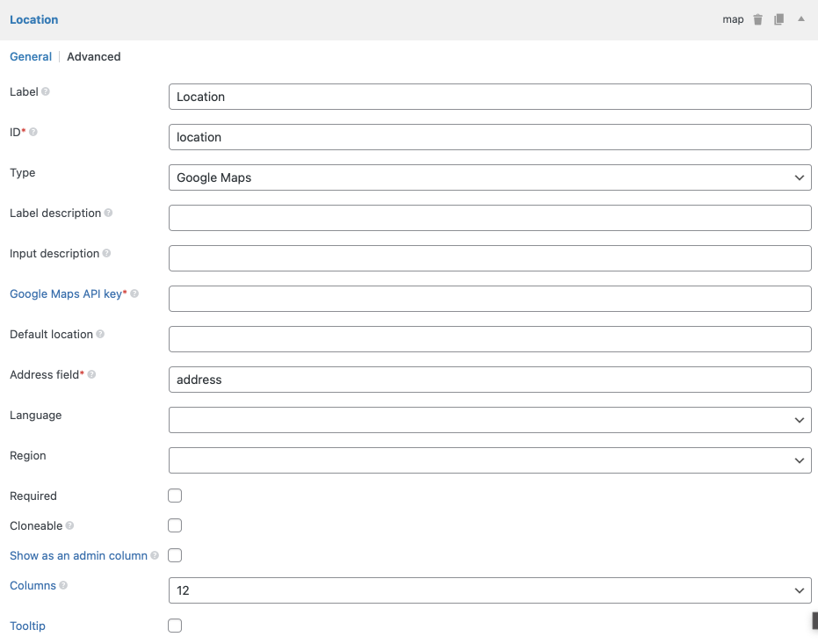Screen dimensions: 818x644
Task: Click the Show as an admin column link
Action: [x=78, y=555]
